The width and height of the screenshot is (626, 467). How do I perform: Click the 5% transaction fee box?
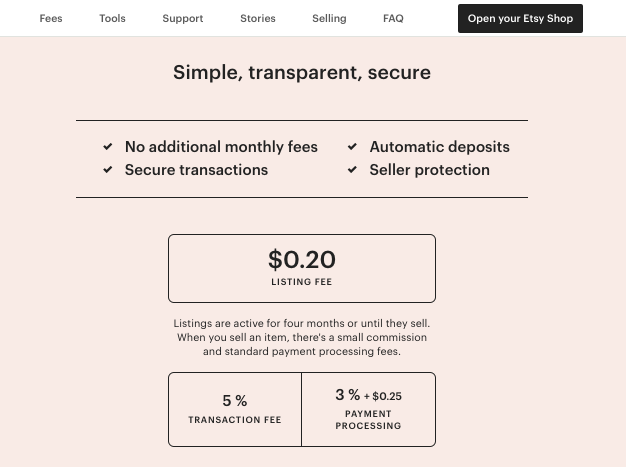[x=235, y=410]
